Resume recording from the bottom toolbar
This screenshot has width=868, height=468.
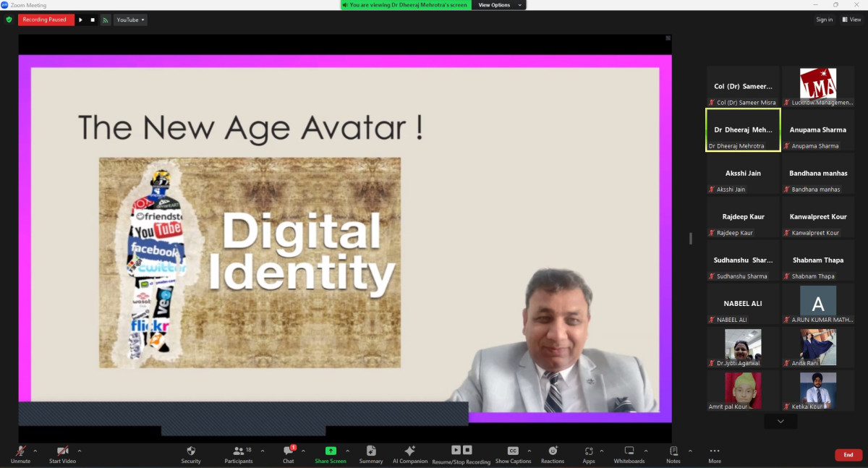point(456,450)
